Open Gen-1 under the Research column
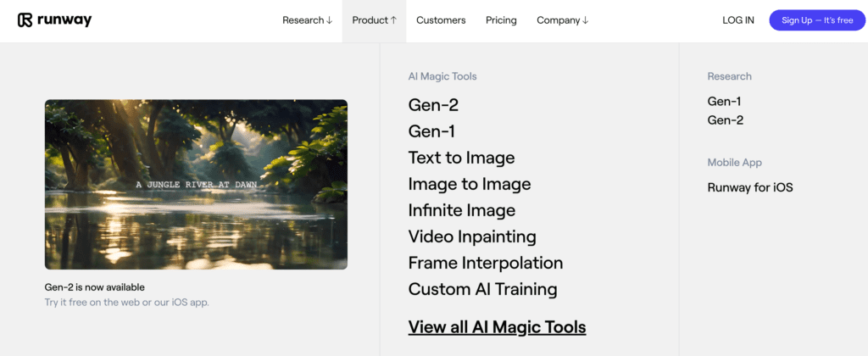Viewport: 868px width, 356px height. click(724, 102)
